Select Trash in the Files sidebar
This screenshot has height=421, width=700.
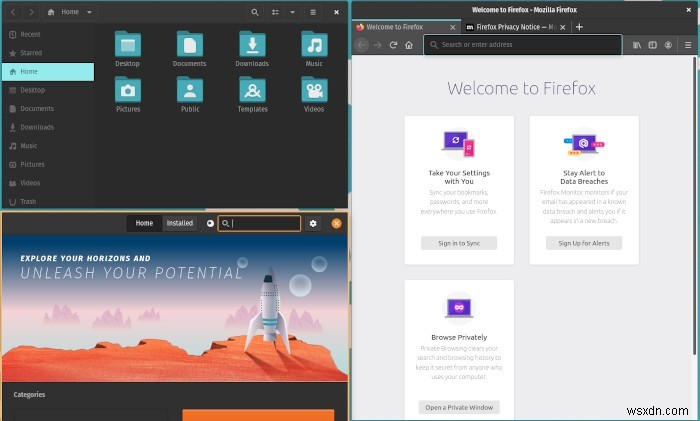[x=48, y=201]
